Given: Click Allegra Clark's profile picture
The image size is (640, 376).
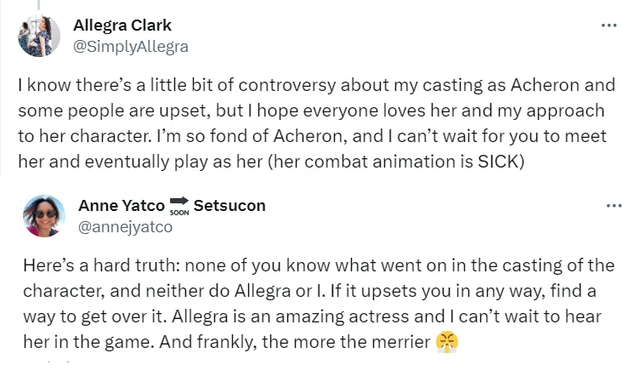Looking at the screenshot, I should click(x=39, y=36).
